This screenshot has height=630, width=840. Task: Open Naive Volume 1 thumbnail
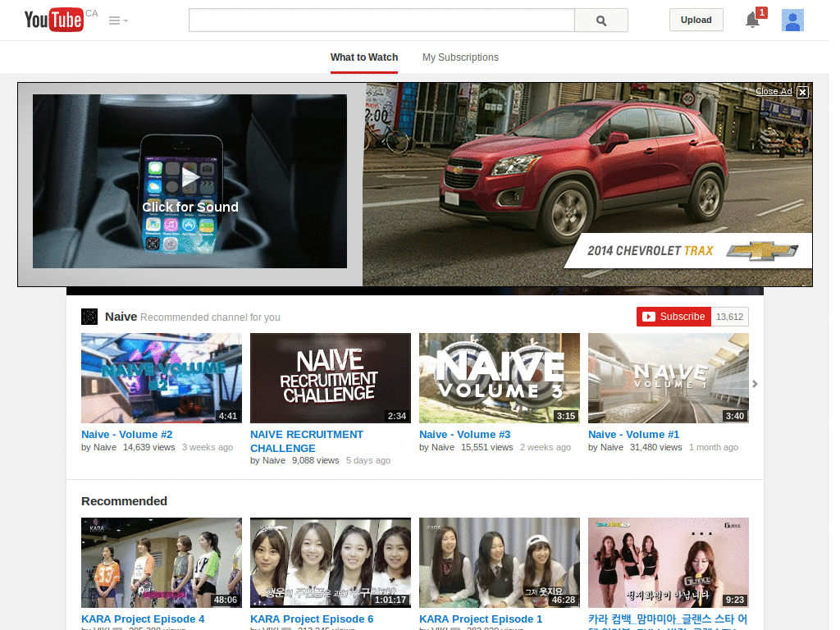click(x=668, y=378)
